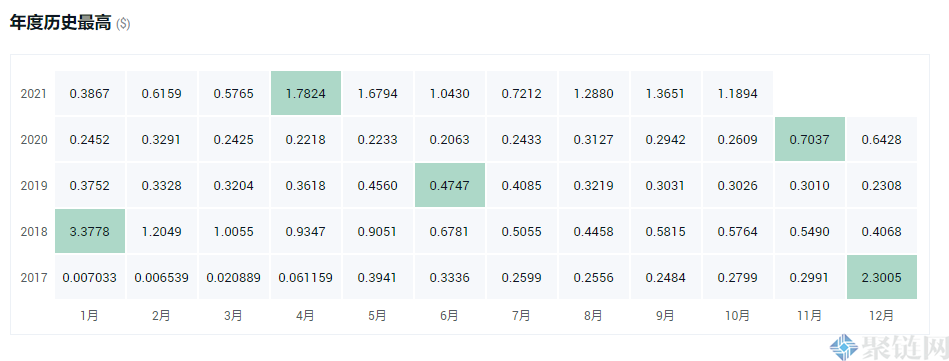The width and height of the screenshot is (949, 361).
Task: Click the 1.2049 cell for February 2018
Action: pyautogui.click(x=162, y=231)
